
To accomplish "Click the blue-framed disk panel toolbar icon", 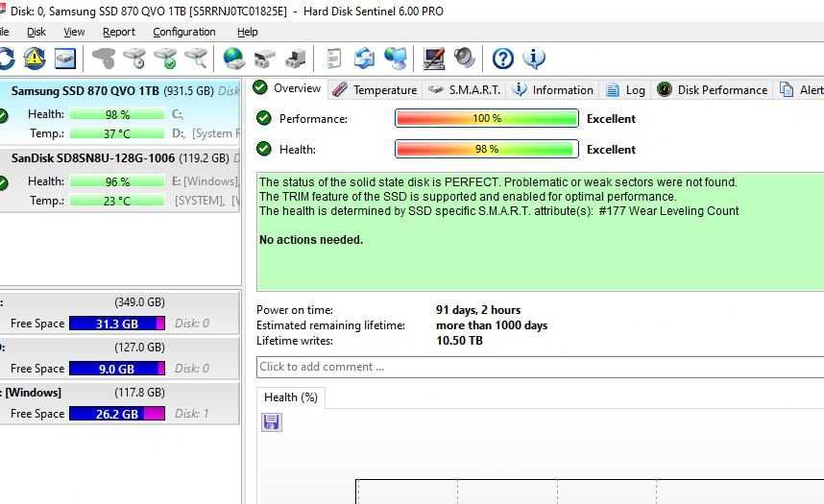I will [65, 59].
